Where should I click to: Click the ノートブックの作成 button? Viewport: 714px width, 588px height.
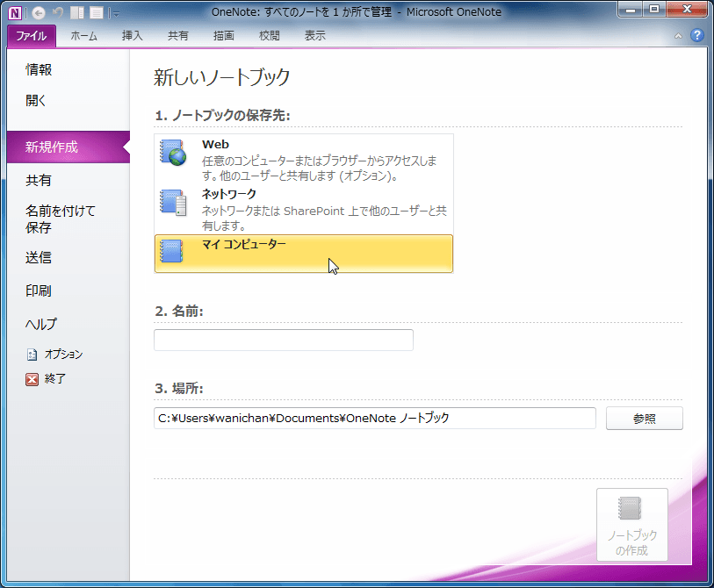point(632,525)
